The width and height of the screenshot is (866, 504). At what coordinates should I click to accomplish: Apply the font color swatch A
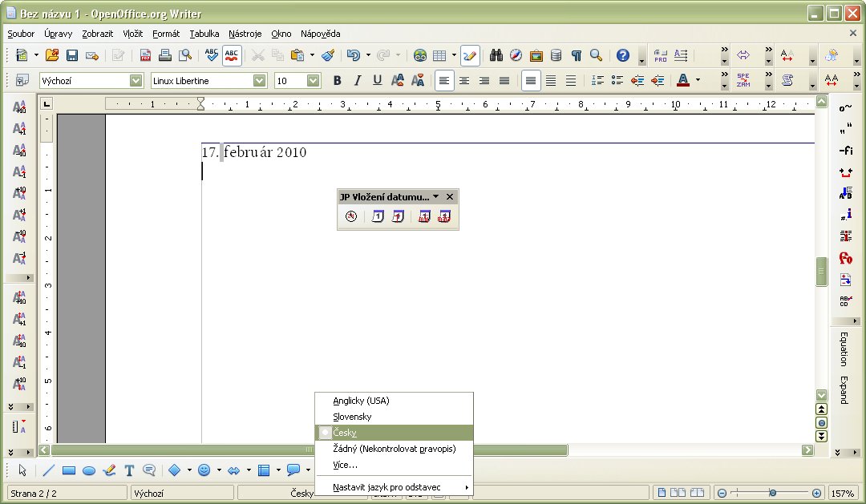point(683,81)
